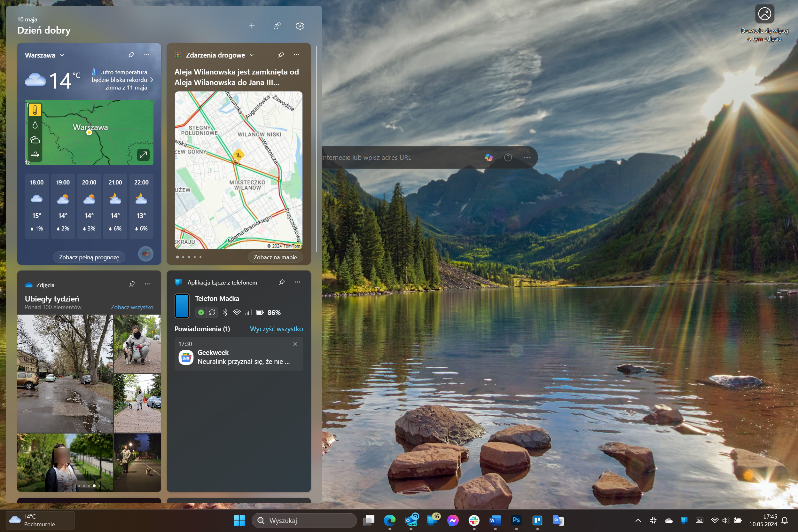Image resolution: width=798 pixels, height=532 pixels.
Task: Open the Geekweek Neuralink notification
Action: (239, 354)
